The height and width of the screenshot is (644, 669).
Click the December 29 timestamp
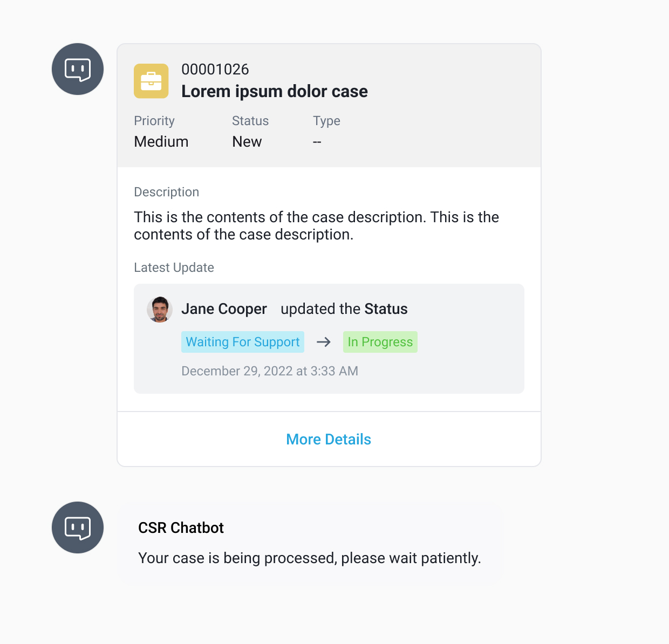pyautogui.click(x=270, y=371)
